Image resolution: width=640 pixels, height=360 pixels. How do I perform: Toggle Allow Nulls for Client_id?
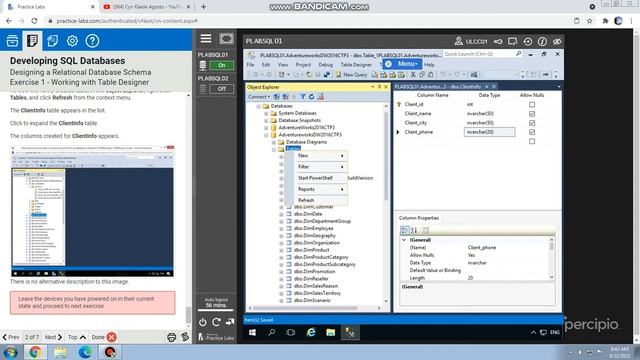point(532,104)
